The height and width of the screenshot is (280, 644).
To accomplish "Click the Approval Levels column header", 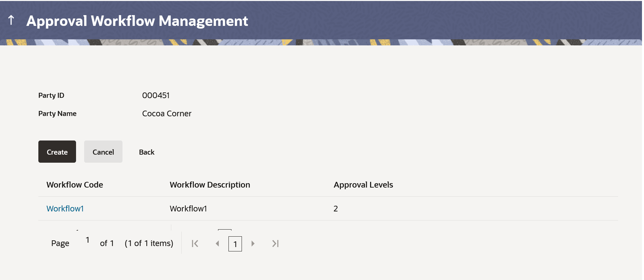I will point(363,185).
